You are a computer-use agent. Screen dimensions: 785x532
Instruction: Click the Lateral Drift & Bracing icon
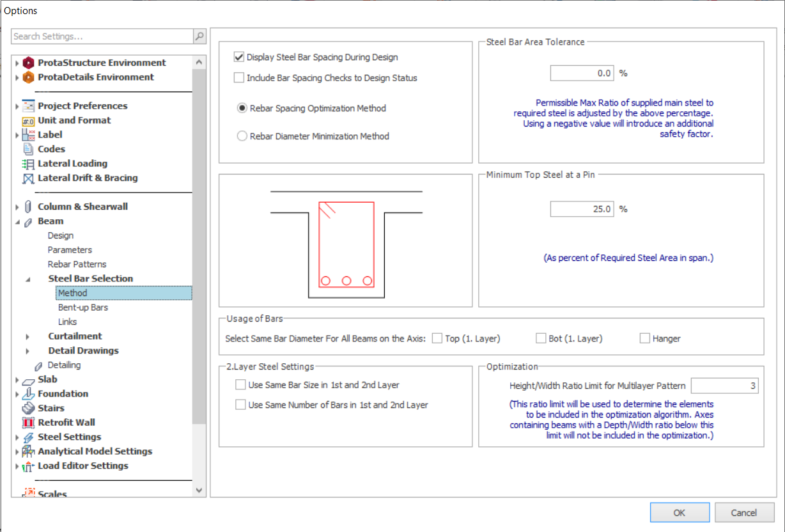pos(28,178)
